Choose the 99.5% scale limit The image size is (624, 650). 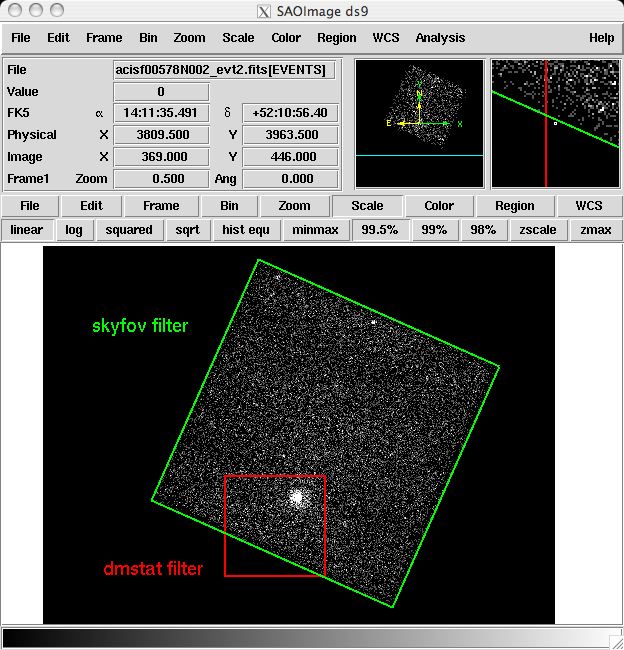coord(380,230)
